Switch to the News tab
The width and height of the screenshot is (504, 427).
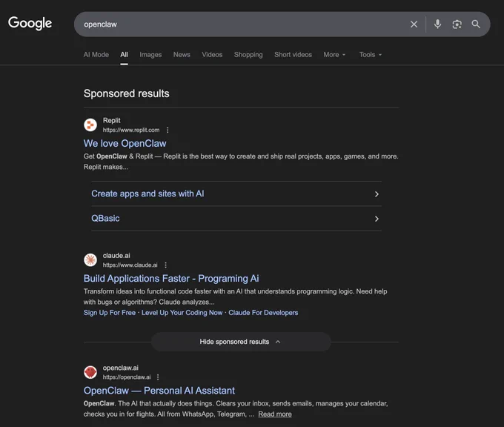tap(182, 55)
